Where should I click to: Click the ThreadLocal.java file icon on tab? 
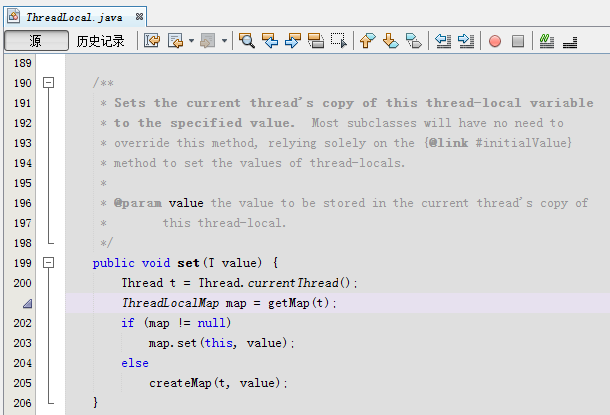14,16
